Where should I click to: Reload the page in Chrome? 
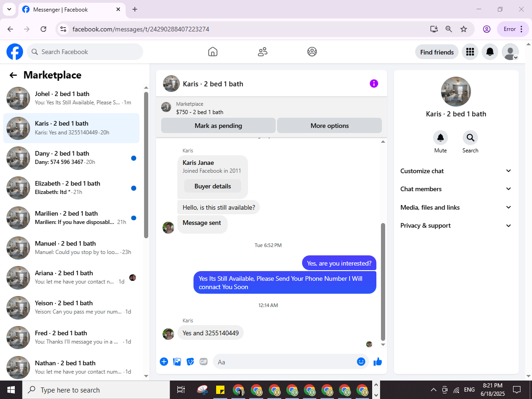[x=43, y=29]
